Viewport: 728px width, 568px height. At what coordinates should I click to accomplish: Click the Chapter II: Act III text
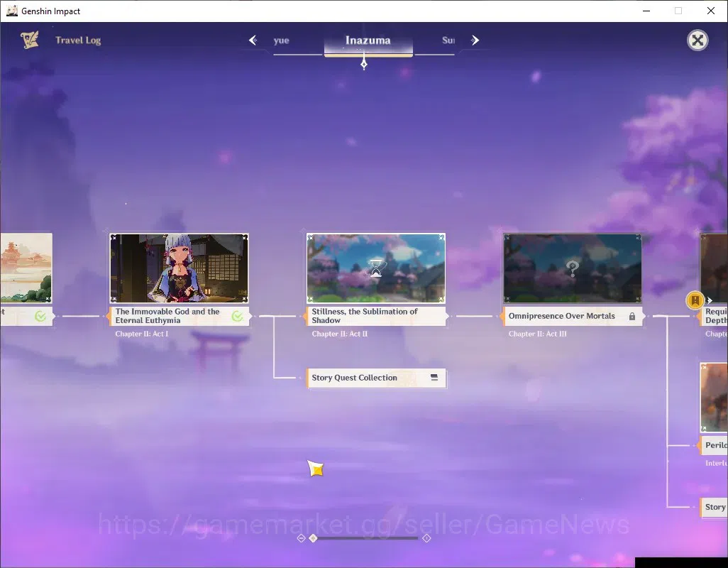[x=537, y=334]
